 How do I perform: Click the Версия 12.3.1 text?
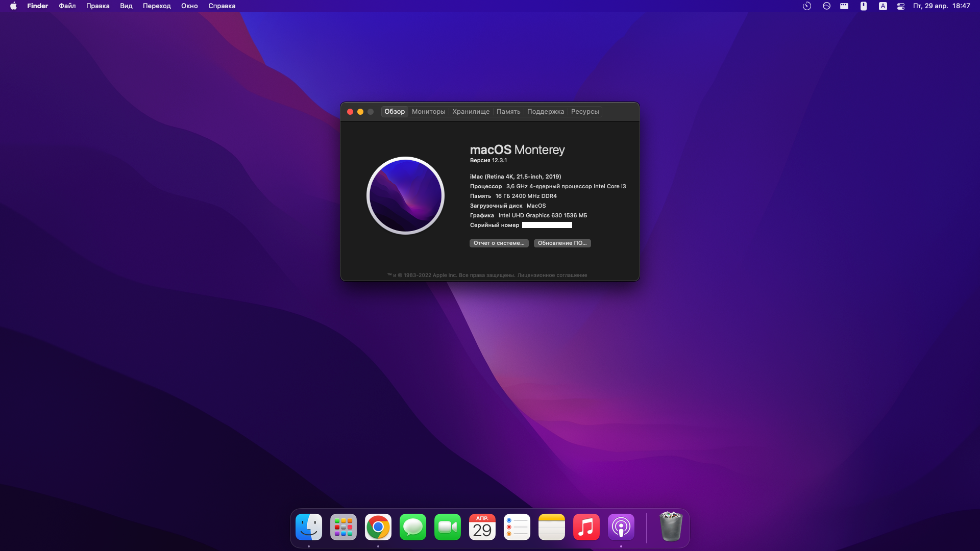click(x=488, y=161)
